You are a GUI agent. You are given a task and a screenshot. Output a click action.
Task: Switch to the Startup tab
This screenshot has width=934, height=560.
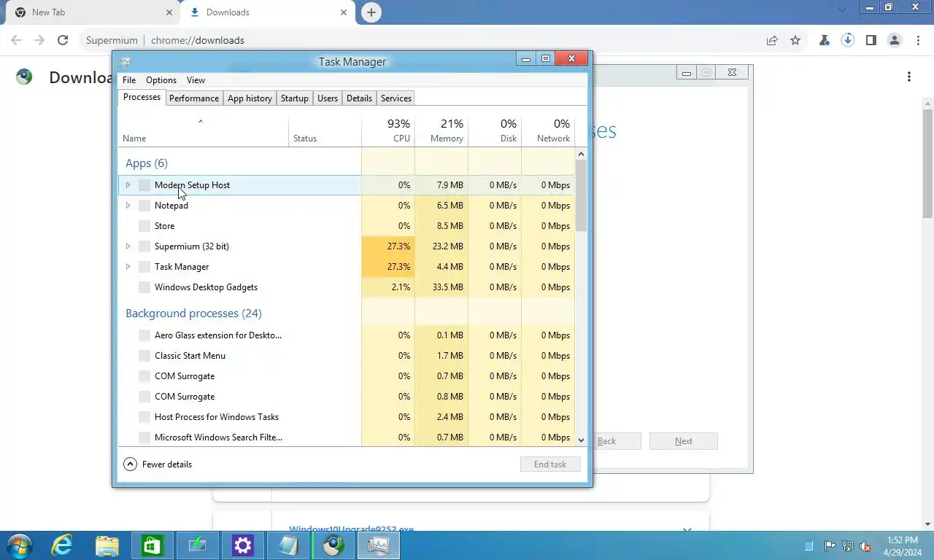point(295,98)
